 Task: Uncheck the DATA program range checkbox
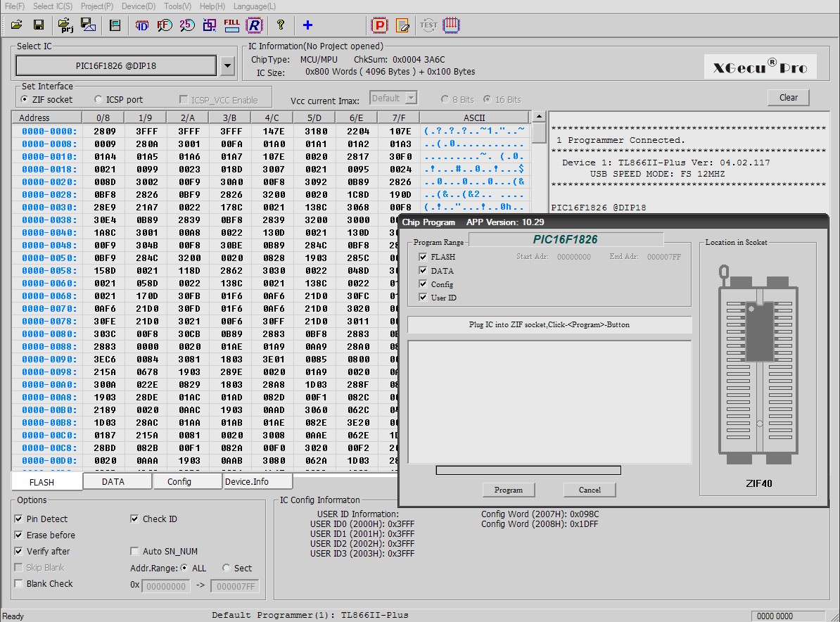click(x=423, y=271)
